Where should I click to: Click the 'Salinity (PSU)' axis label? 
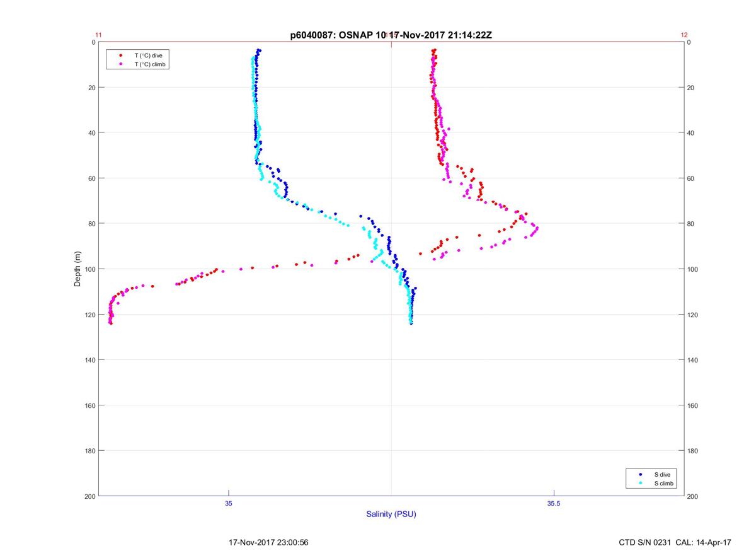(x=391, y=514)
